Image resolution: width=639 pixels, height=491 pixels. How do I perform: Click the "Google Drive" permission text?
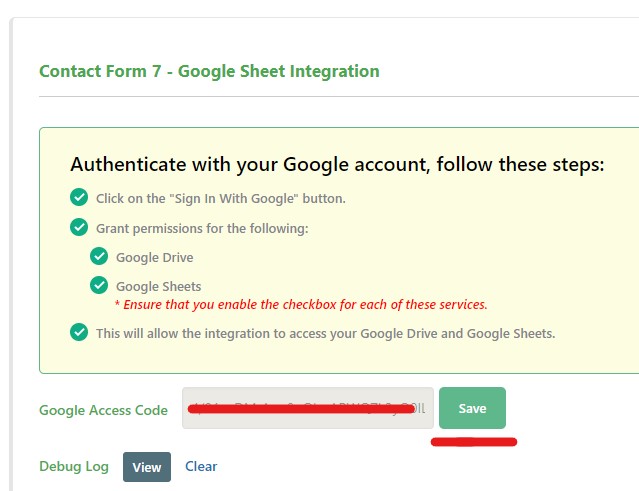(154, 258)
